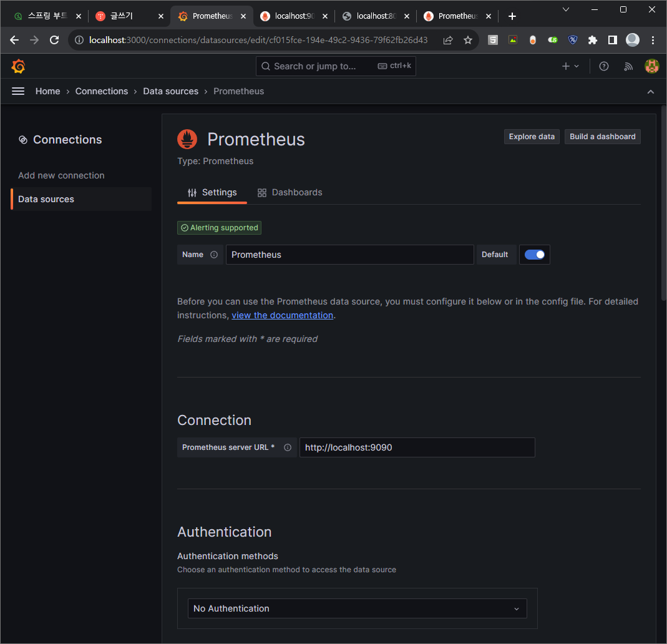This screenshot has height=644, width=667.
Task: Open a new browser tab
Action: (x=512, y=16)
